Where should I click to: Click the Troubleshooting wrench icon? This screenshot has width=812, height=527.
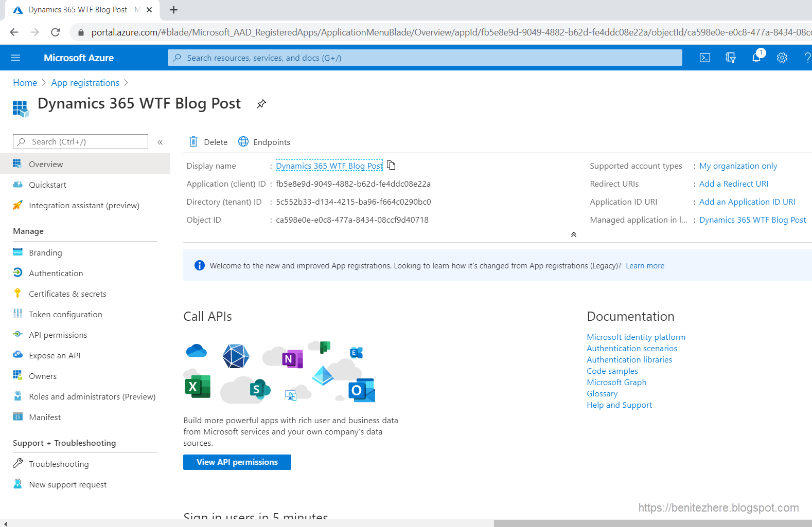[17, 463]
